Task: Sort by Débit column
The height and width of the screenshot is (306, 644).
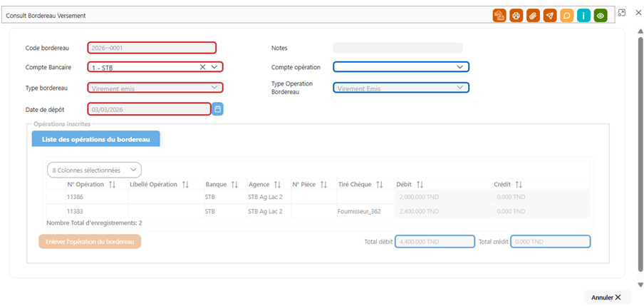Action: coord(420,185)
